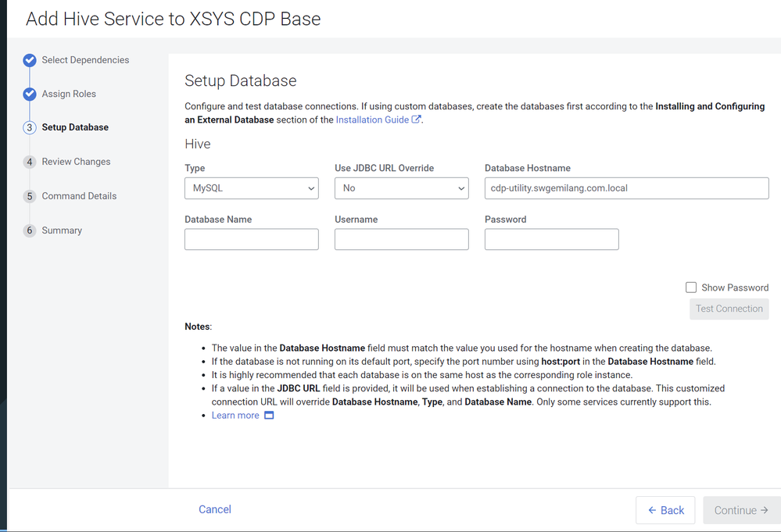Click the window icon next to Learn more
Viewport: 781px width, 532px height.
[x=269, y=416]
